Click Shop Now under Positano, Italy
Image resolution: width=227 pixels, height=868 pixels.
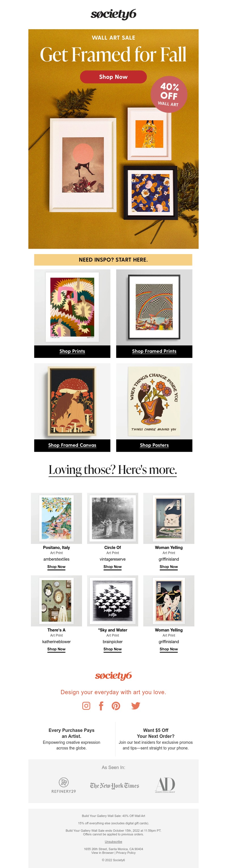pos(56,567)
